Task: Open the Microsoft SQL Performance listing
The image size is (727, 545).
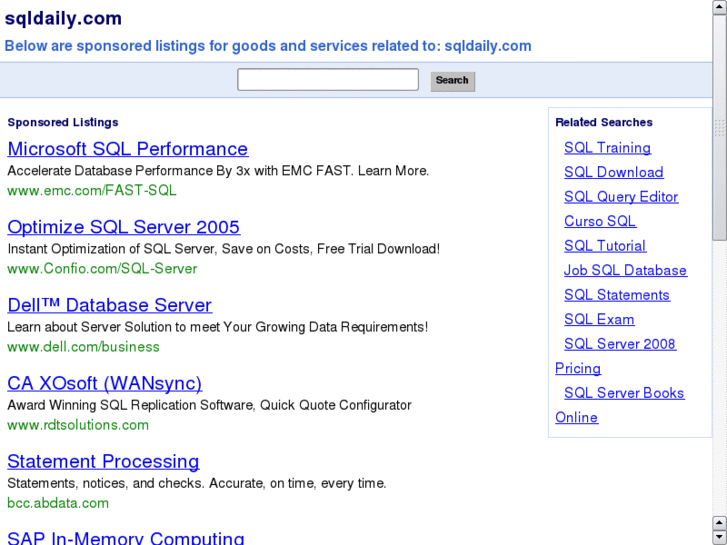Action: pyautogui.click(x=127, y=149)
